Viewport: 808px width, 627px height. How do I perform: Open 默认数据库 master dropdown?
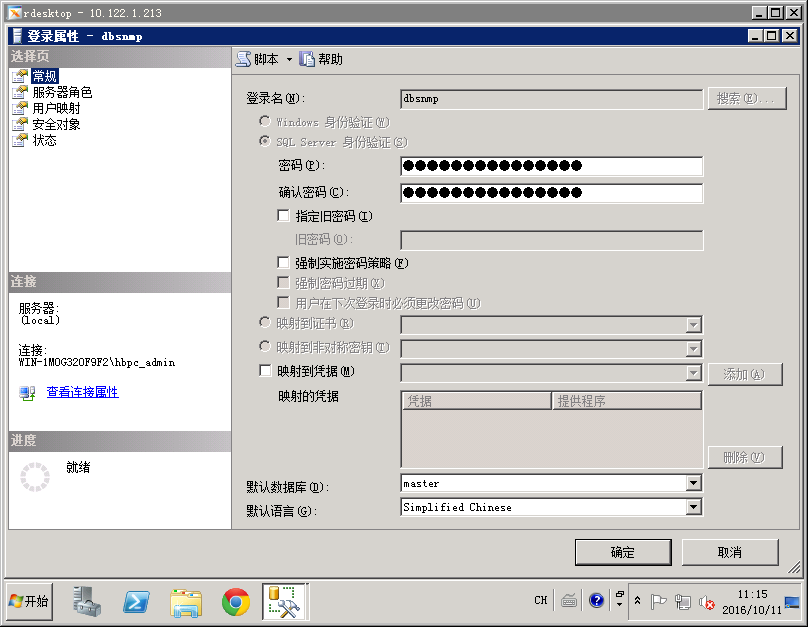point(694,483)
